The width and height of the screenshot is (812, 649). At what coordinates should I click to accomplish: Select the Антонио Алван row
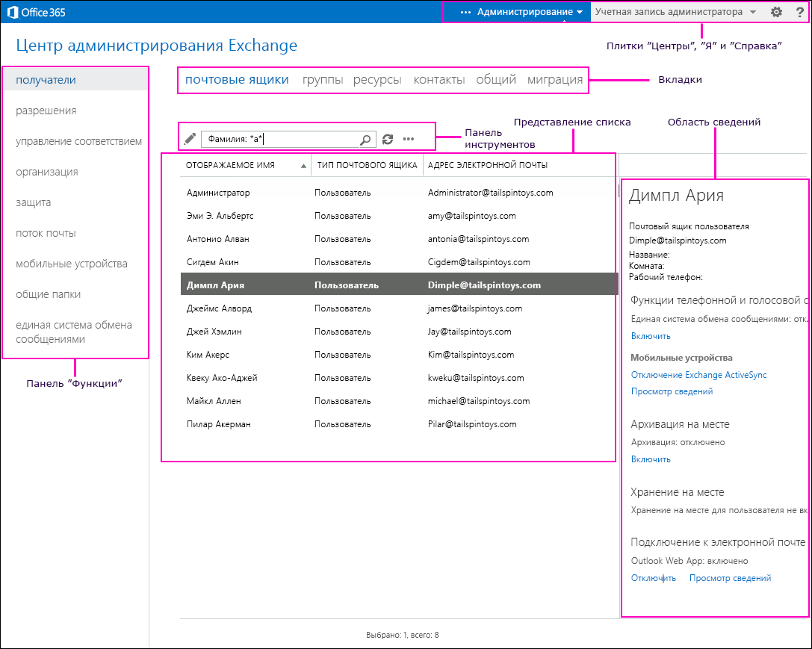click(399, 239)
